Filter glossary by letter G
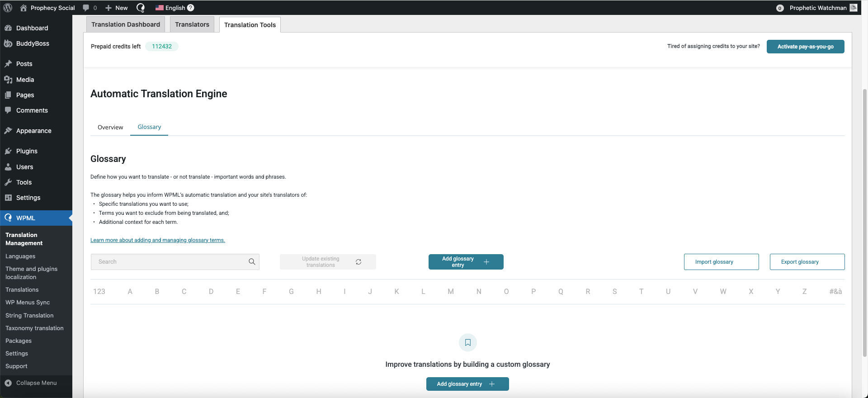The height and width of the screenshot is (398, 868). 292,292
